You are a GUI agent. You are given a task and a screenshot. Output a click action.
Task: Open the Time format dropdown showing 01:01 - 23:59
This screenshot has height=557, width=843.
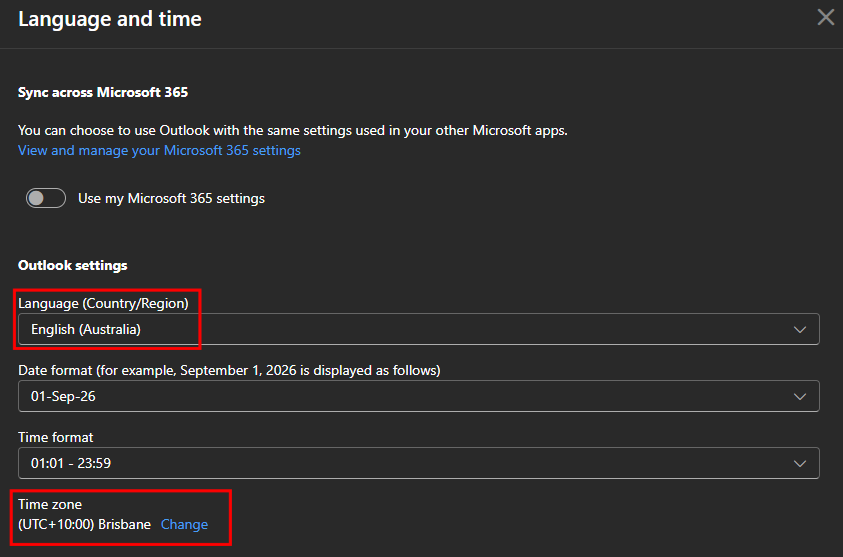tap(419, 463)
